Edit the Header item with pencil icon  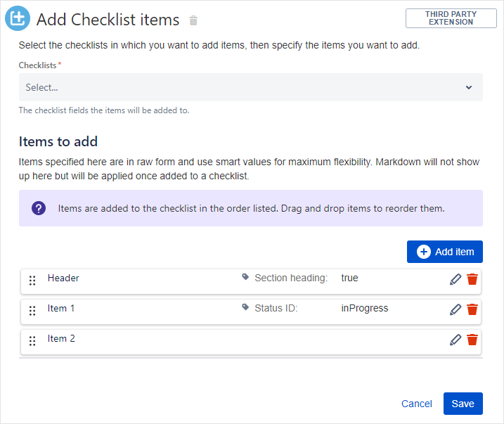click(455, 279)
